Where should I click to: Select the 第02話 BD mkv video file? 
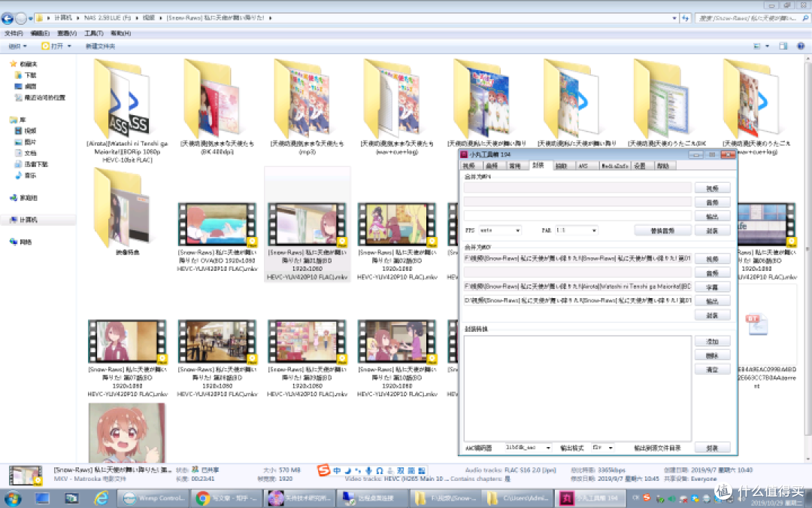pyautogui.click(x=397, y=242)
